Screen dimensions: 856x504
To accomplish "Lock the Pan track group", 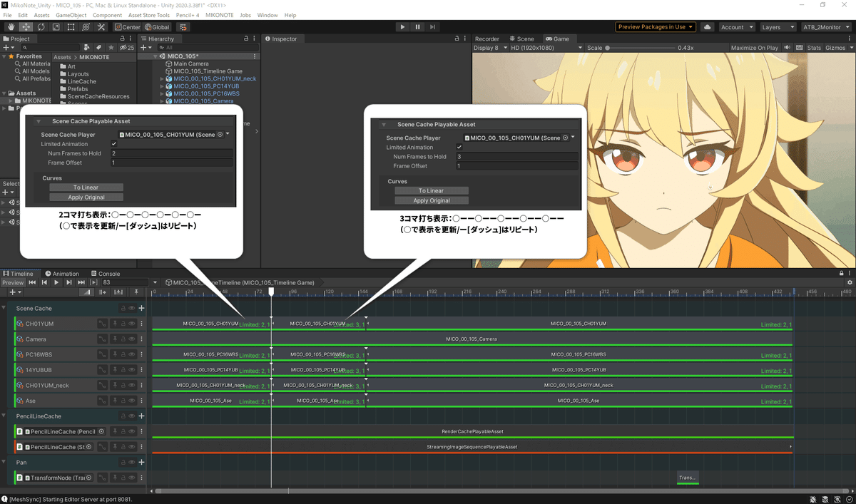I will [123, 462].
